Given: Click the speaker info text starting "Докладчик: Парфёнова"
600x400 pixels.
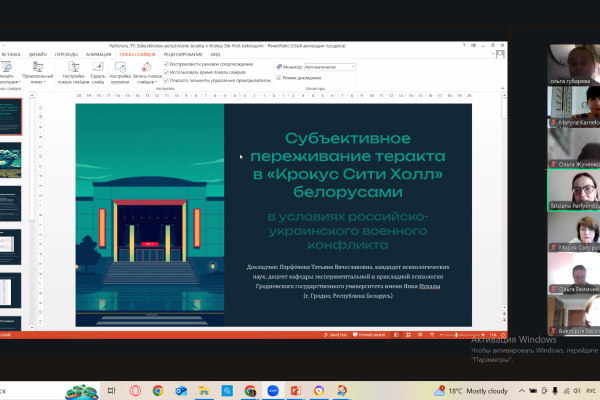Looking at the screenshot, I should (x=347, y=281).
